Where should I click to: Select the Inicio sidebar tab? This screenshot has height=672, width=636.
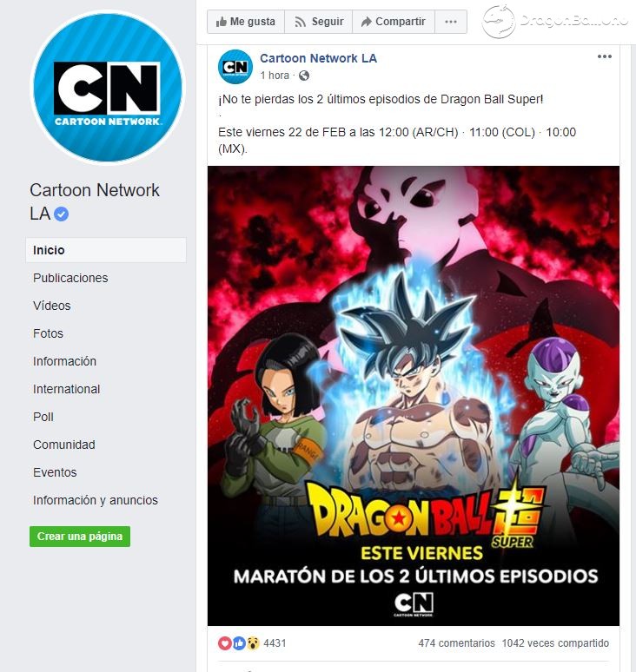point(106,250)
